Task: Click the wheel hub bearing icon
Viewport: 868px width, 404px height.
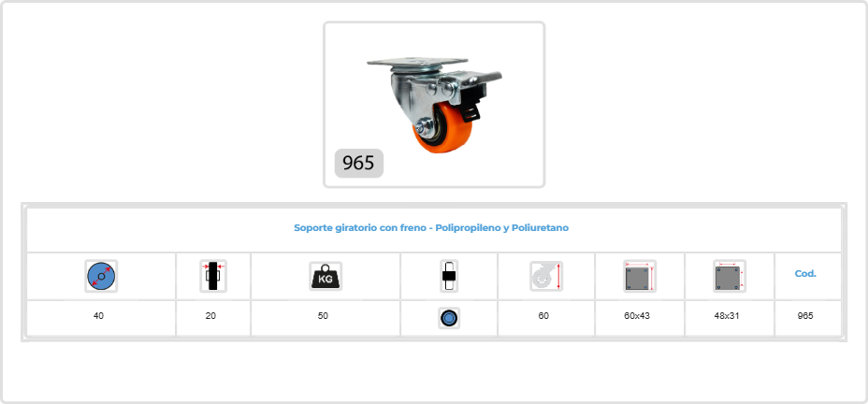Action: [x=449, y=276]
